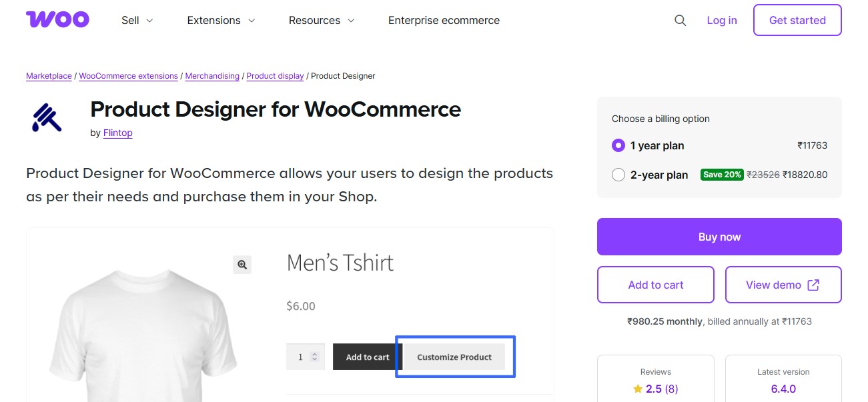
Task: Select the 2-year plan option
Action: tap(618, 175)
